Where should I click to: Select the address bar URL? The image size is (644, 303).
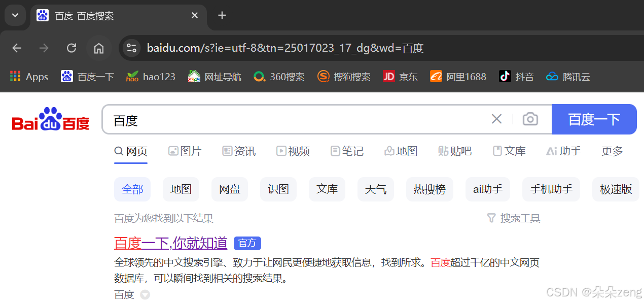pyautogui.click(x=285, y=48)
